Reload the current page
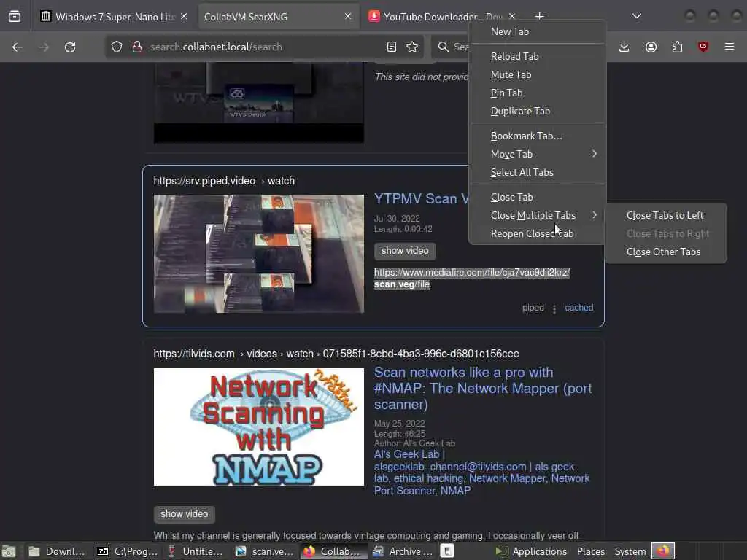Viewport: 747px width, 560px height. (x=70, y=47)
